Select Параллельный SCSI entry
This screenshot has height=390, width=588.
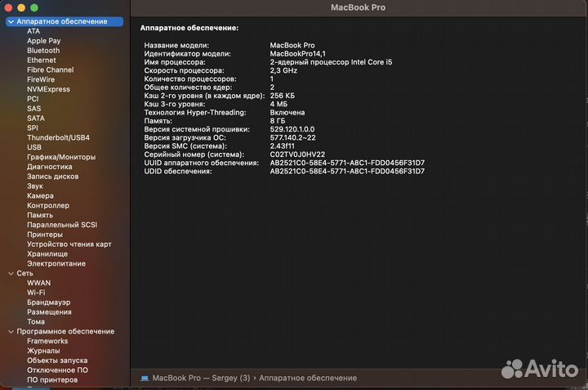62,225
